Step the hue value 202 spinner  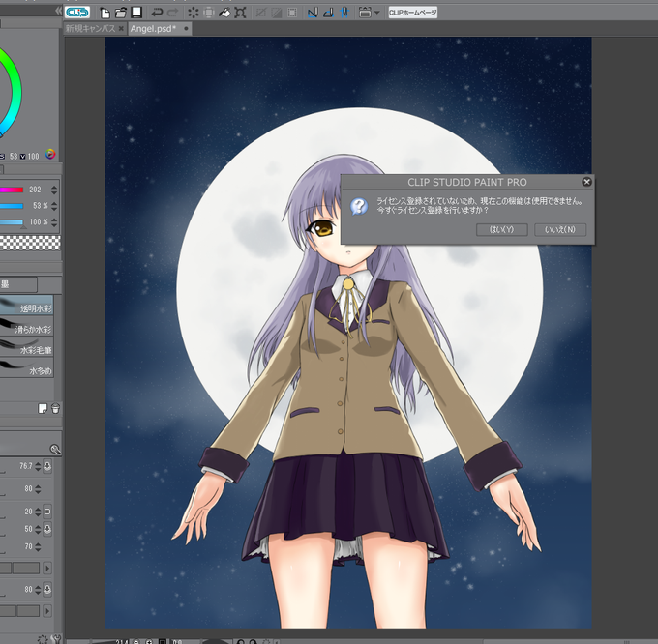pyautogui.click(x=54, y=190)
